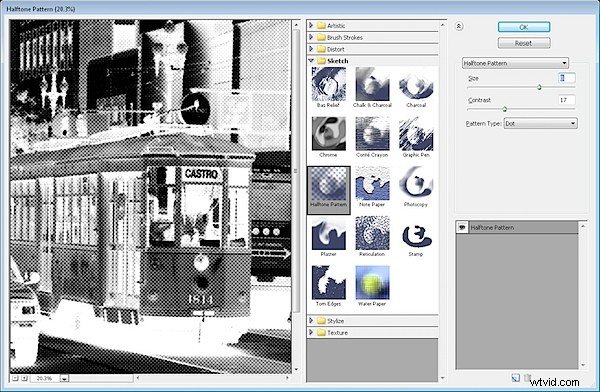Click the Size value input field
This screenshot has width=600, height=392.
tap(566, 78)
